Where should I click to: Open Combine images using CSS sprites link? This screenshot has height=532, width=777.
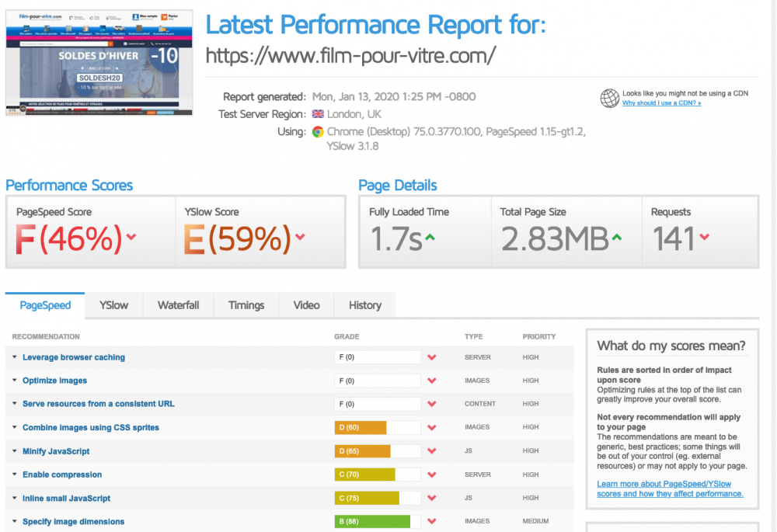91,427
